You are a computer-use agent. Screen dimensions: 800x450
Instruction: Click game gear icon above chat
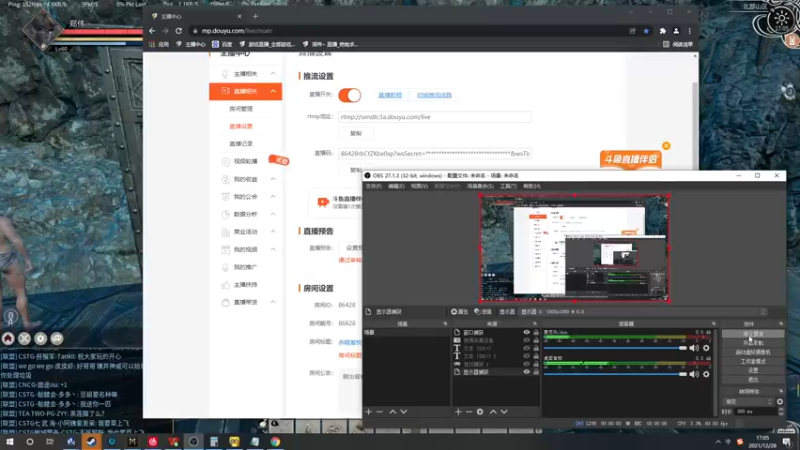41,338
